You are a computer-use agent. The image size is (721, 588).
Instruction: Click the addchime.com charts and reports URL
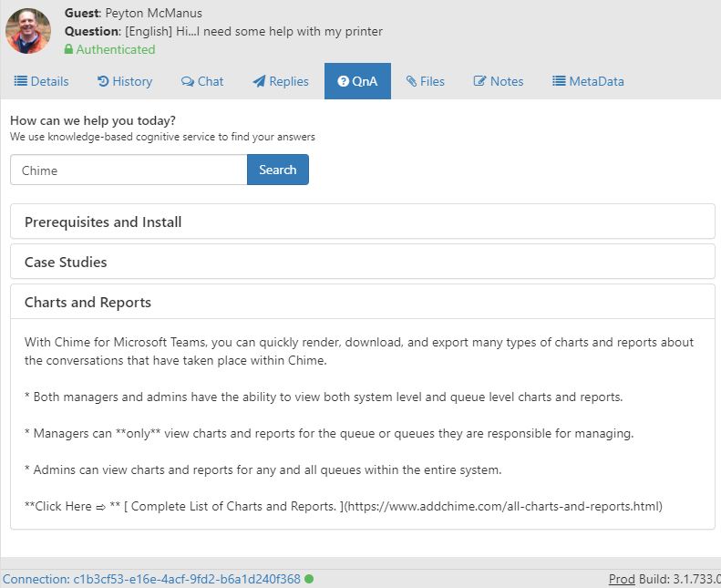pos(503,506)
